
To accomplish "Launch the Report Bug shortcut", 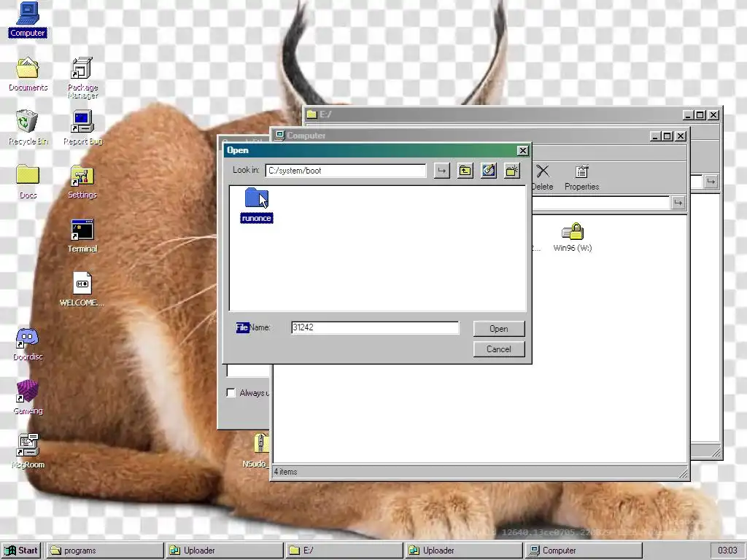I will 82,128.
